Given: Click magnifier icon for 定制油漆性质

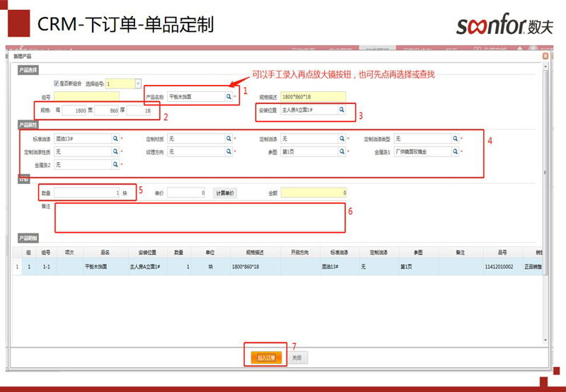Looking at the screenshot, I should 115,151.
